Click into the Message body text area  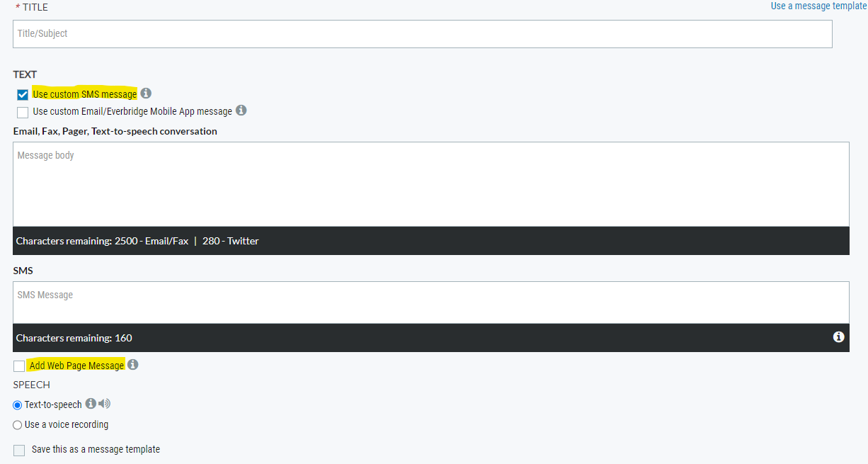tap(430, 184)
